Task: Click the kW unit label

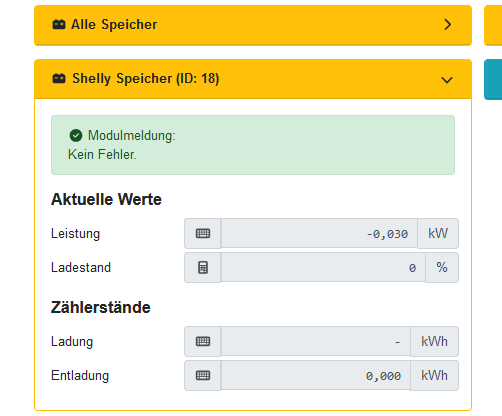Action: (x=438, y=233)
